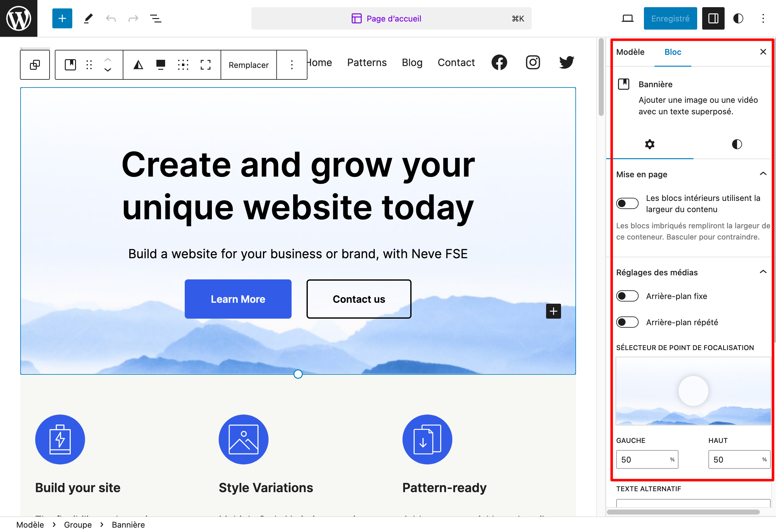Collapse the Mise en page section
This screenshot has height=532, width=776.
point(763,174)
